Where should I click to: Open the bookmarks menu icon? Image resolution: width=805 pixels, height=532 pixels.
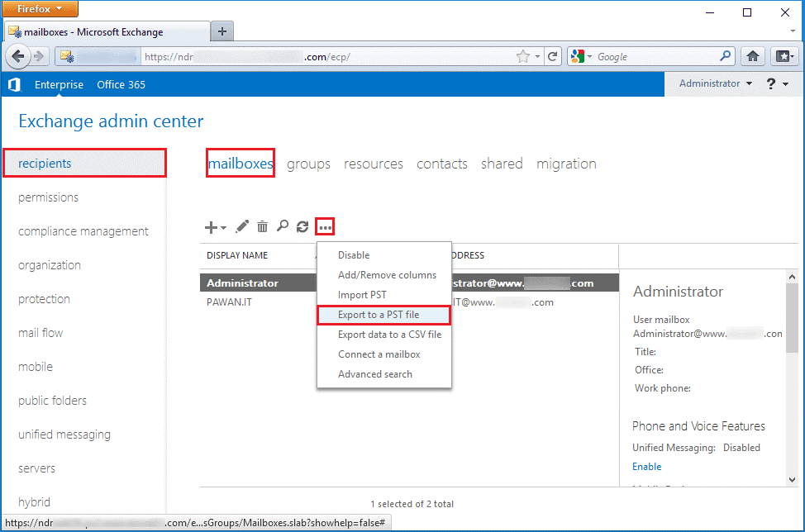tap(784, 56)
